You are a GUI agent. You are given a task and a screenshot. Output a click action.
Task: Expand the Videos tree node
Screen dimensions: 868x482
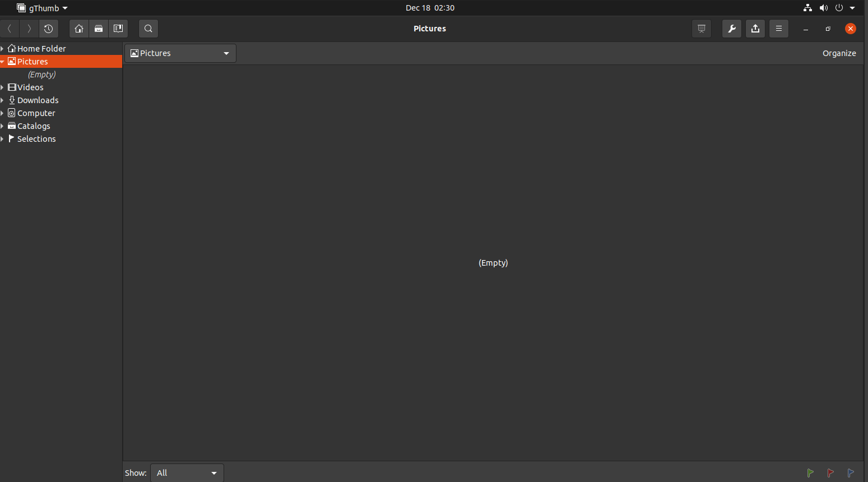(2, 87)
